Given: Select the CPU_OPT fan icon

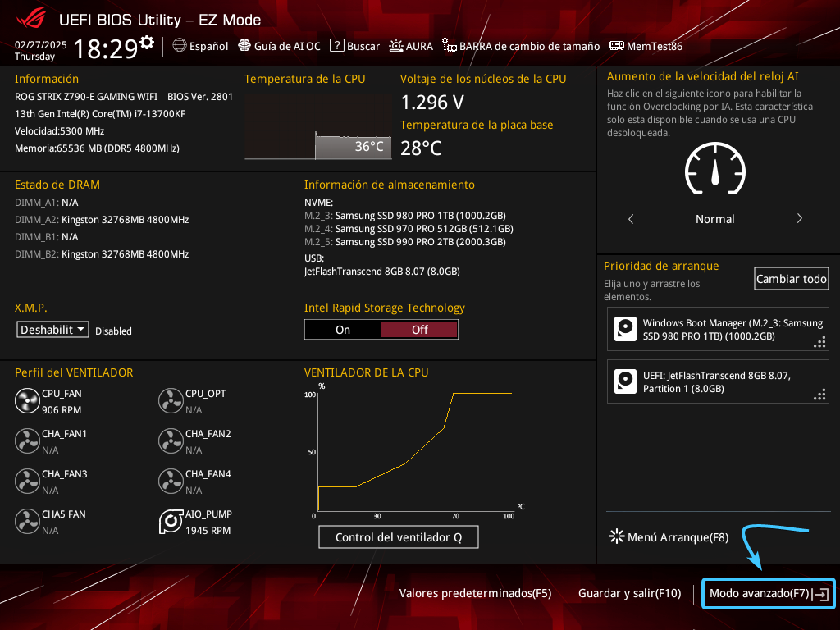Looking at the screenshot, I should click(x=171, y=401).
